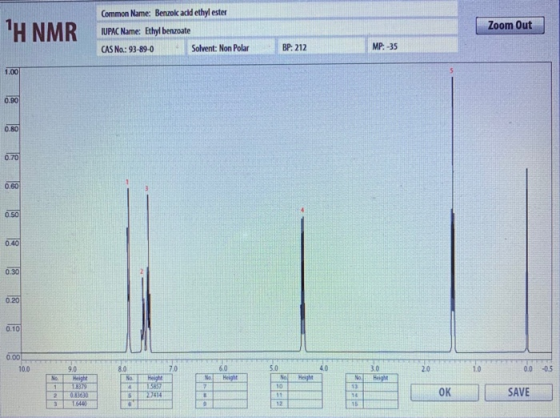
Task: Click the x-axis label 10.0
Action: pos(24,369)
